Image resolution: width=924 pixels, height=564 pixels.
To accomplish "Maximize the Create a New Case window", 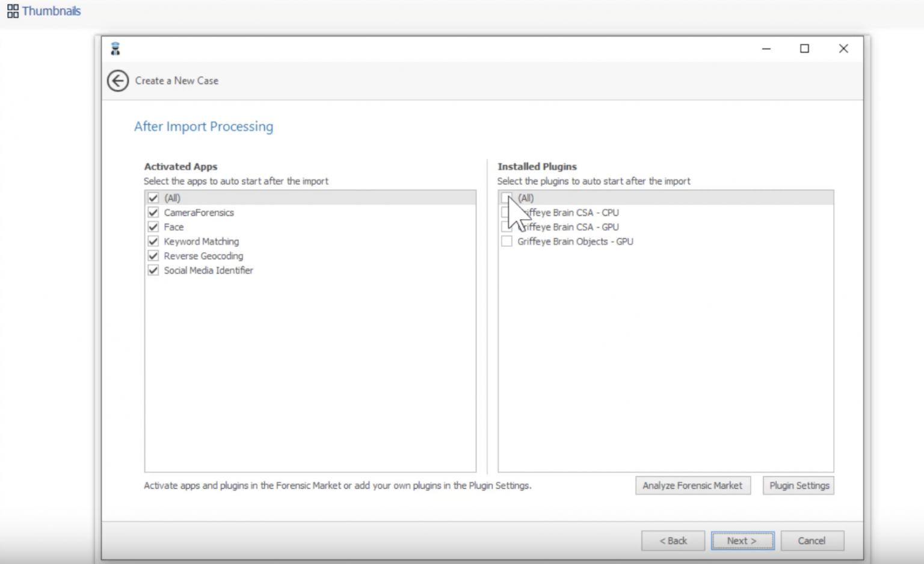I will (804, 49).
